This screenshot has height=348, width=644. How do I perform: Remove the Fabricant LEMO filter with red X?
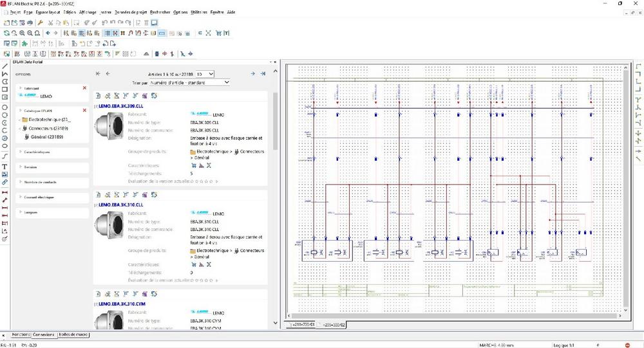84,88
